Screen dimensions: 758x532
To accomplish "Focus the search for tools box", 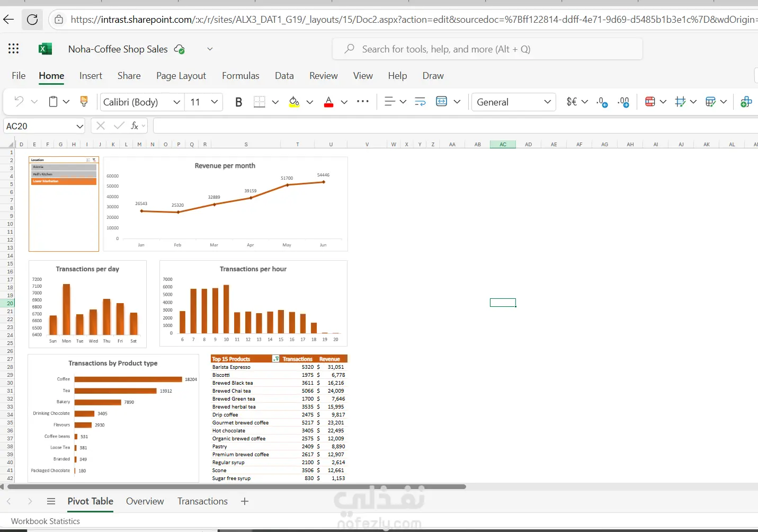I will click(x=487, y=49).
